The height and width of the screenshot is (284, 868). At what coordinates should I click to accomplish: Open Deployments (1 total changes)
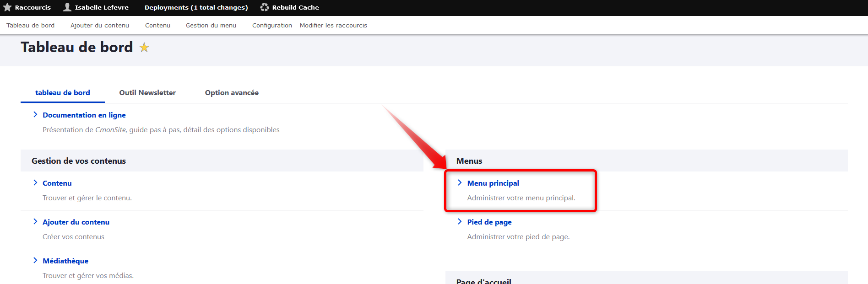[196, 7]
